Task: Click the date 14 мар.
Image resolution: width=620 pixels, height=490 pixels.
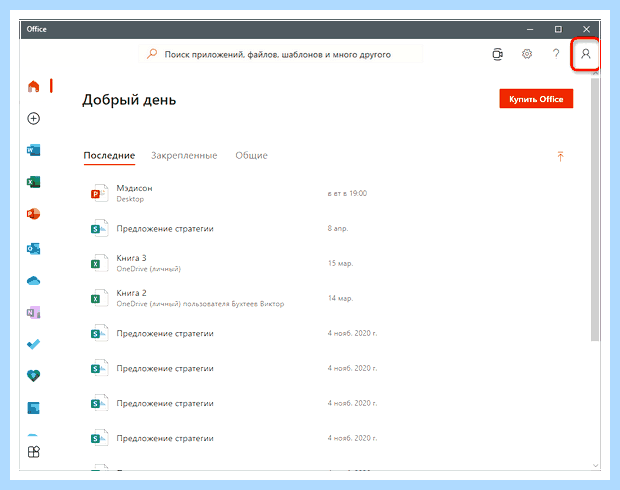Action: click(x=340, y=298)
